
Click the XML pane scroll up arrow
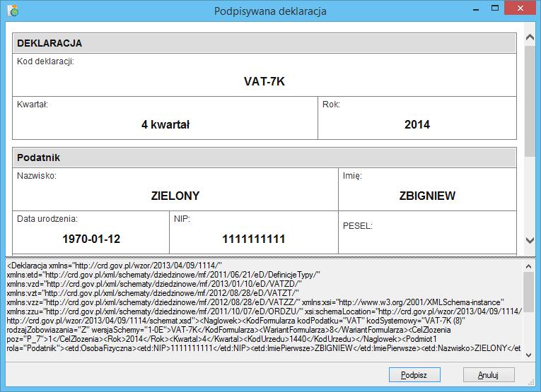528,266
